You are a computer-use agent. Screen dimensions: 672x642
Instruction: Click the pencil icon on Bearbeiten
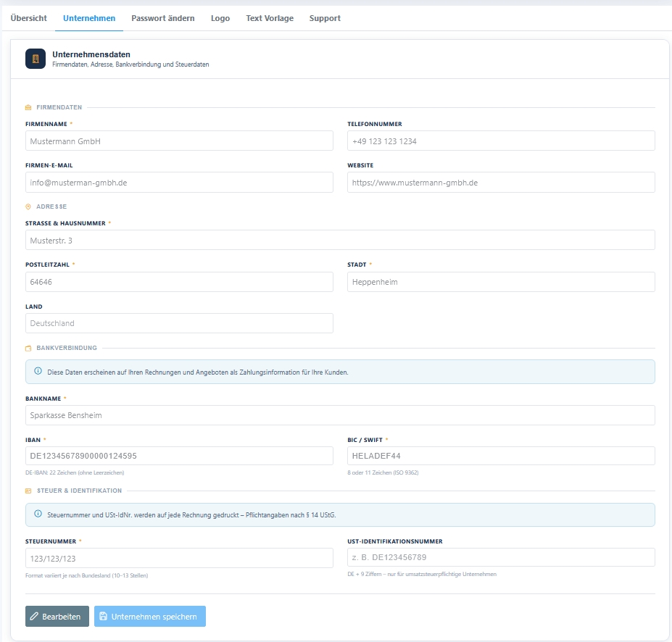pyautogui.click(x=34, y=617)
